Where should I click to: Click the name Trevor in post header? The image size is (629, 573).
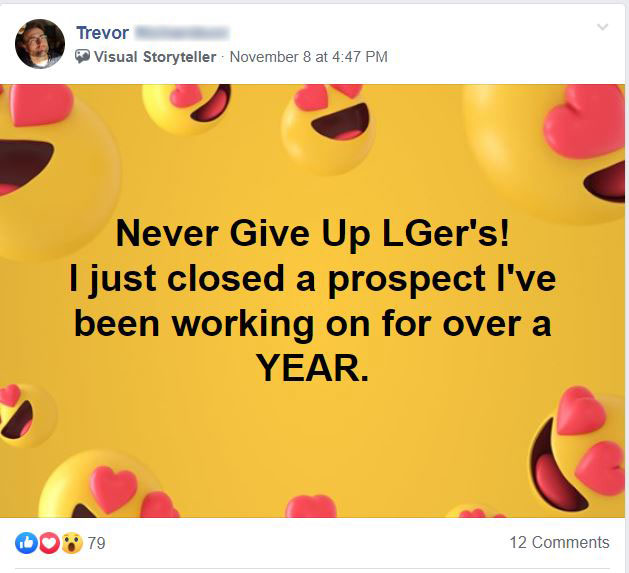click(x=102, y=33)
